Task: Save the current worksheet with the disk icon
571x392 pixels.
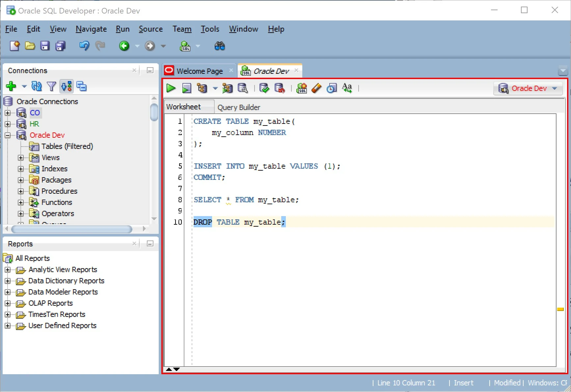Action: (45, 46)
